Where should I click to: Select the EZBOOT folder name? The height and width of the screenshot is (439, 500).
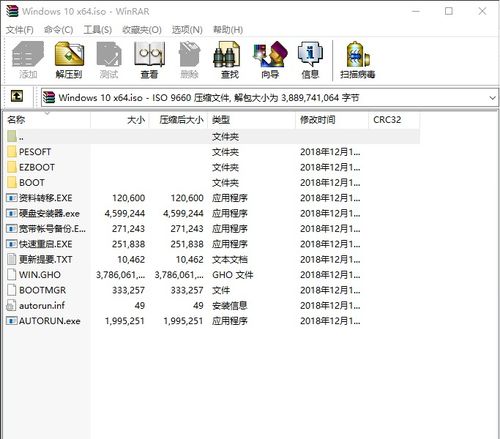[37, 167]
